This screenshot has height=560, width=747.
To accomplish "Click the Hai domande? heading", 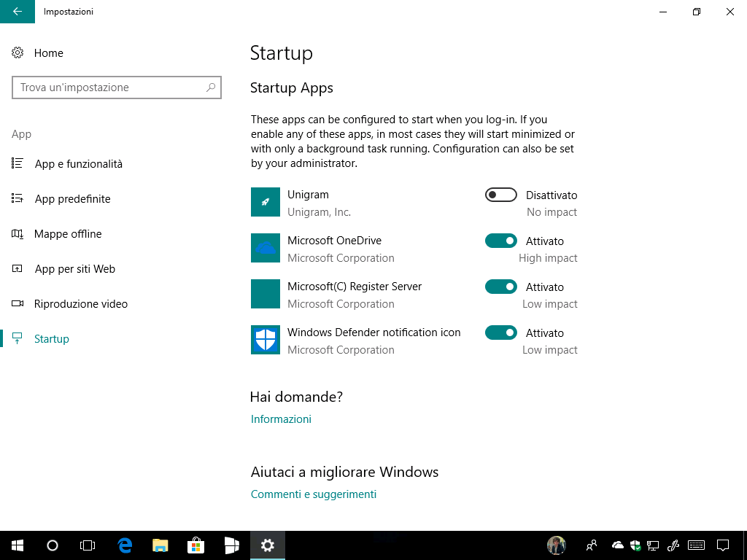I will tap(296, 397).
